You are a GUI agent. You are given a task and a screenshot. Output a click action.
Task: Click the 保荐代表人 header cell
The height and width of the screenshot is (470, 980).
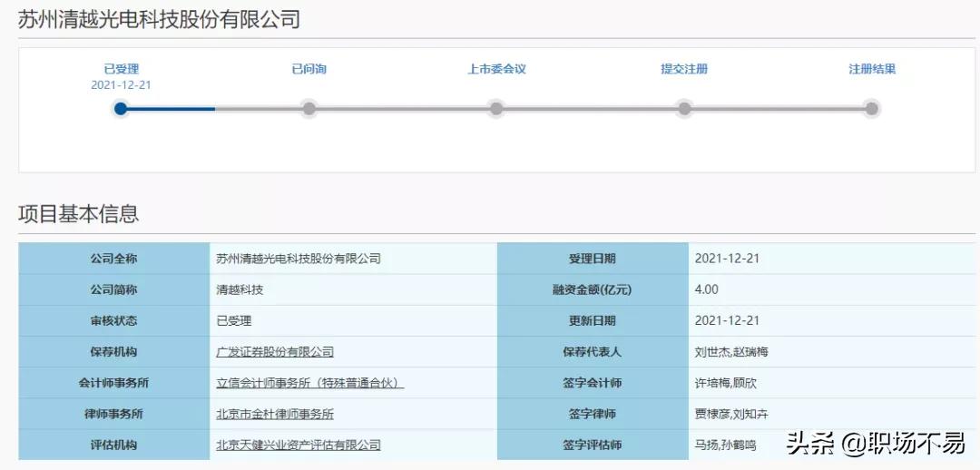593,352
